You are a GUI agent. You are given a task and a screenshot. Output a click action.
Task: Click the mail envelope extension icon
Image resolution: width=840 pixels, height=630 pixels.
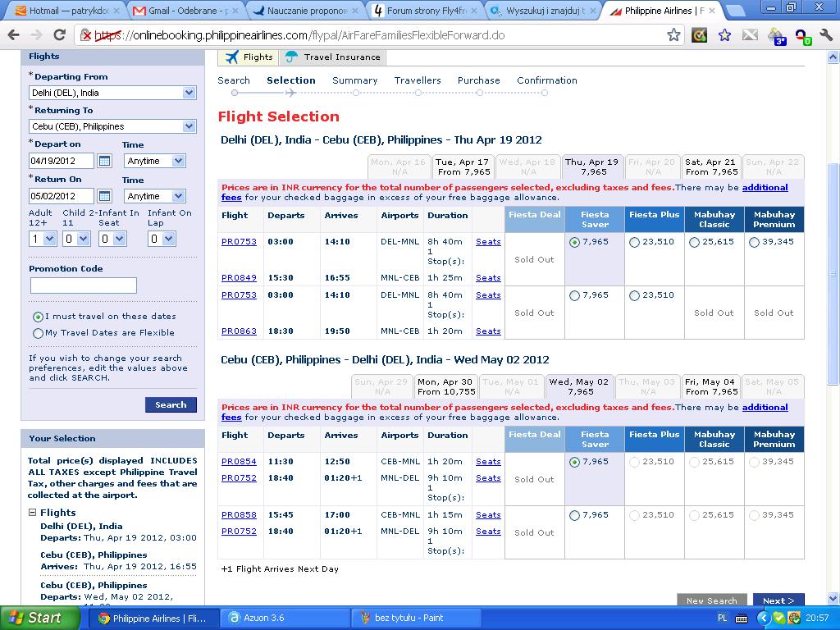[x=750, y=35]
